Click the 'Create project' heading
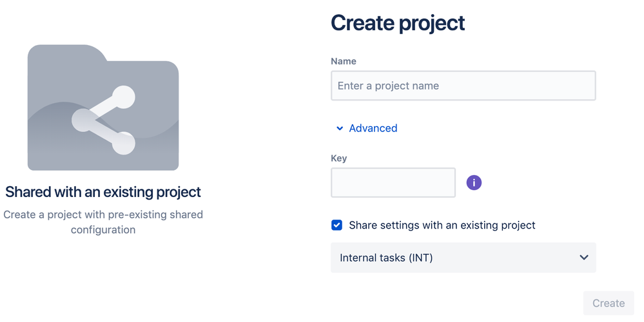This screenshot has width=644, height=322. pyautogui.click(x=398, y=23)
